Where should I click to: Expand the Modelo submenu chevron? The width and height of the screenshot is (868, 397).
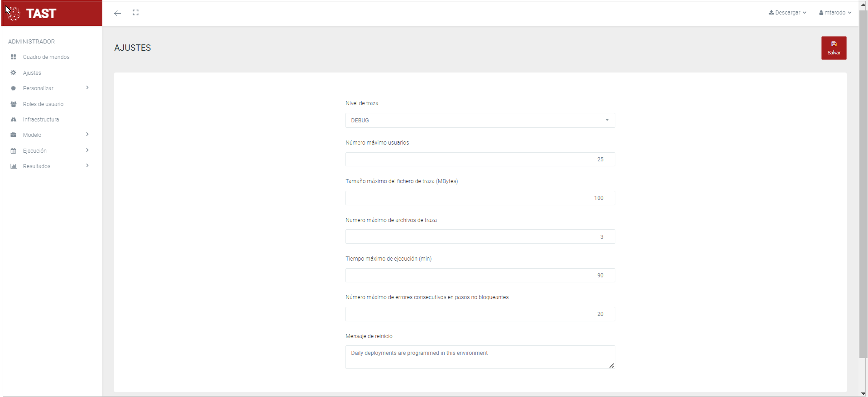(87, 135)
